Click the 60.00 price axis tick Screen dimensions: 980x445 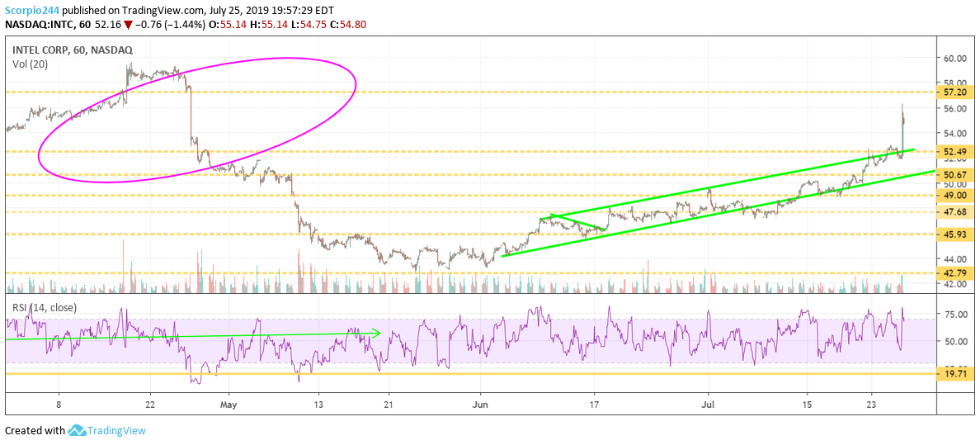(955, 59)
